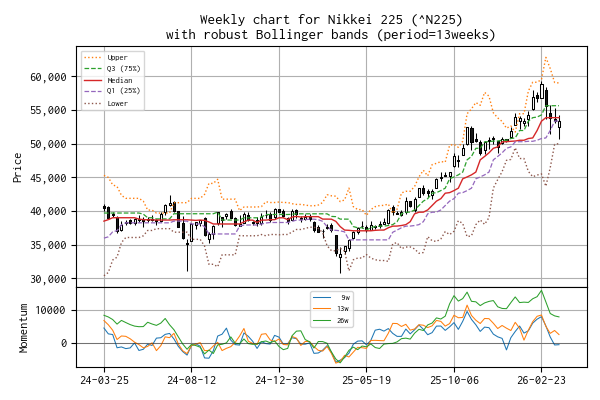The image size is (600, 400).
Task: Click the Upper band peak above 60,000
Action: (546, 57)
